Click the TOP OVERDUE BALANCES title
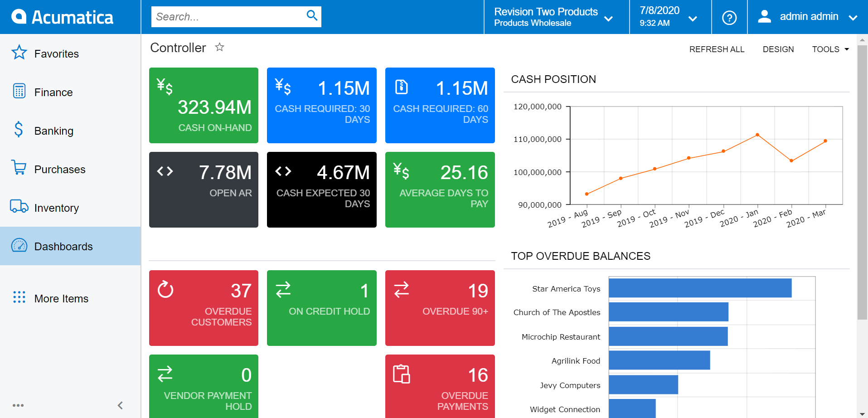This screenshot has width=868, height=418. click(x=581, y=256)
